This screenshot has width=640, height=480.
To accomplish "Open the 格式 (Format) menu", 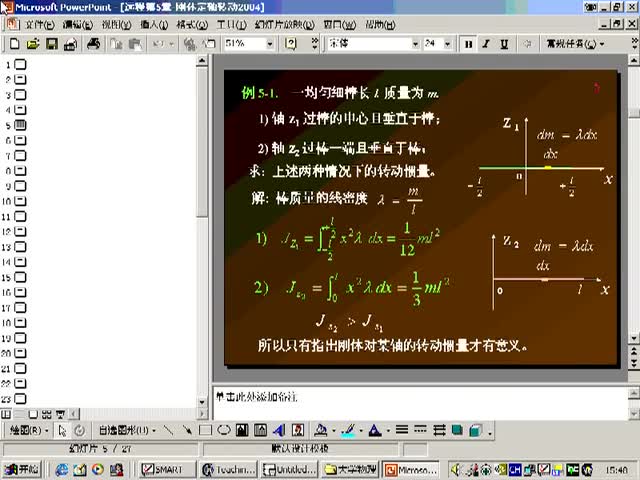I will point(192,25).
